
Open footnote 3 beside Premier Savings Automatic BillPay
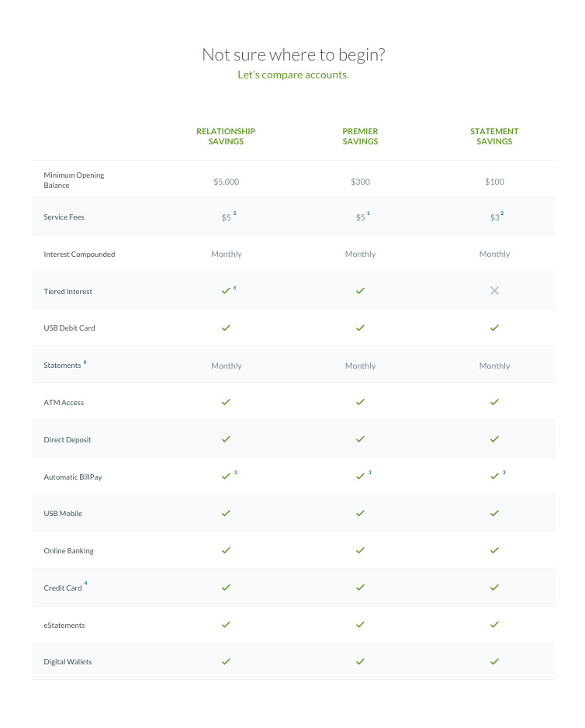click(x=370, y=473)
